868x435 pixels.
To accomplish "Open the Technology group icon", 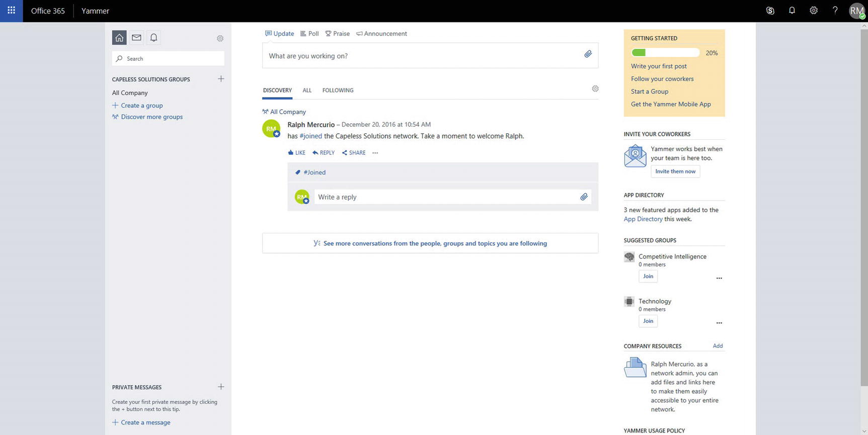I will click(629, 302).
